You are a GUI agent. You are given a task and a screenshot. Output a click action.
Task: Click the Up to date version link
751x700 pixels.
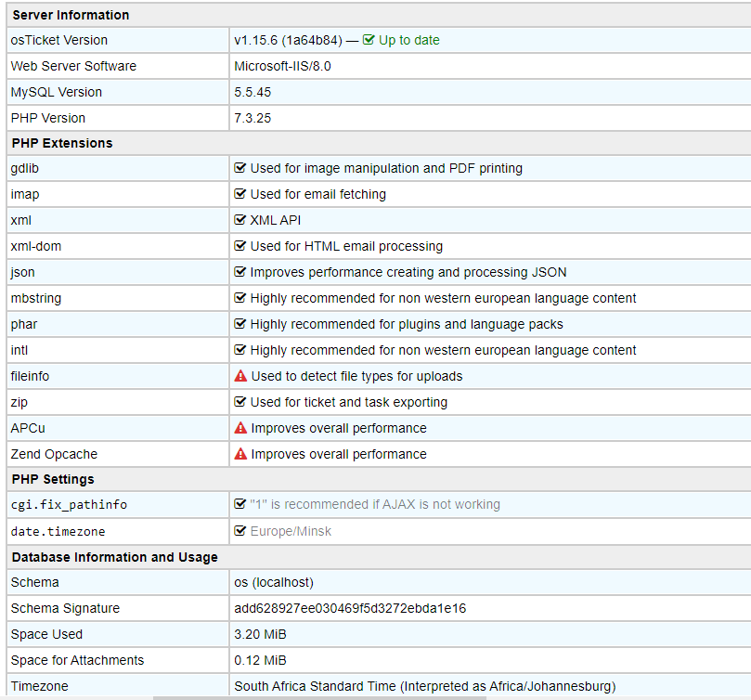[x=408, y=40]
